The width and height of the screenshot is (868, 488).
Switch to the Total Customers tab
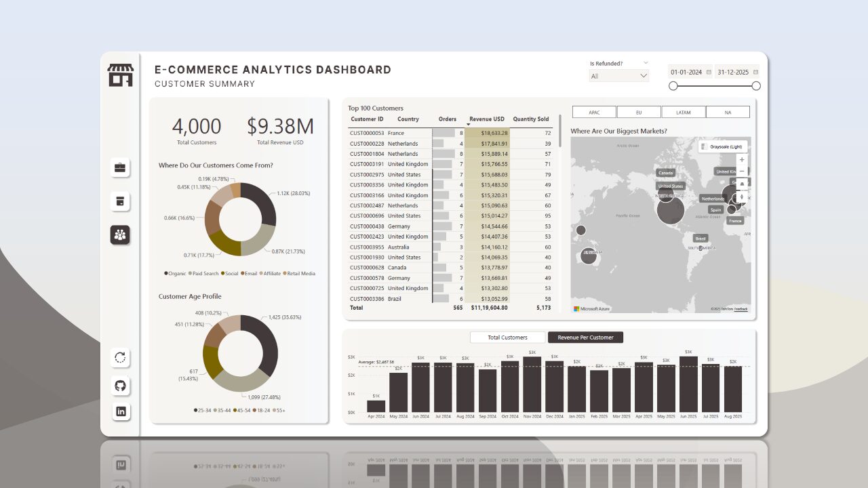pos(508,338)
